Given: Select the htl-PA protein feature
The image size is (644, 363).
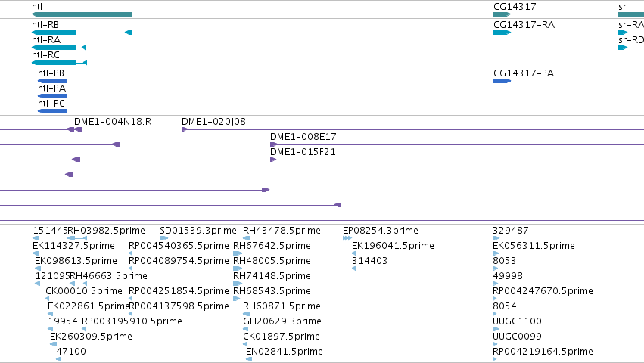Looking at the screenshot, I should point(52,96).
